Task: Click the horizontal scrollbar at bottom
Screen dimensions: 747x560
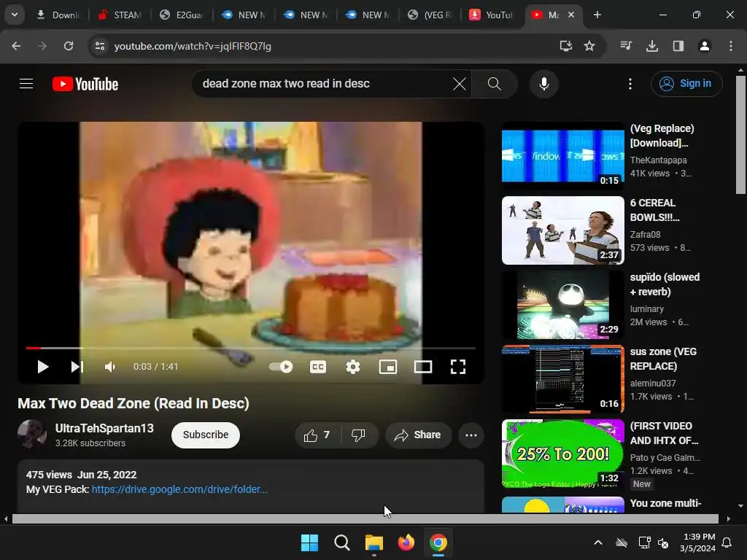Action: pyautogui.click(x=365, y=518)
